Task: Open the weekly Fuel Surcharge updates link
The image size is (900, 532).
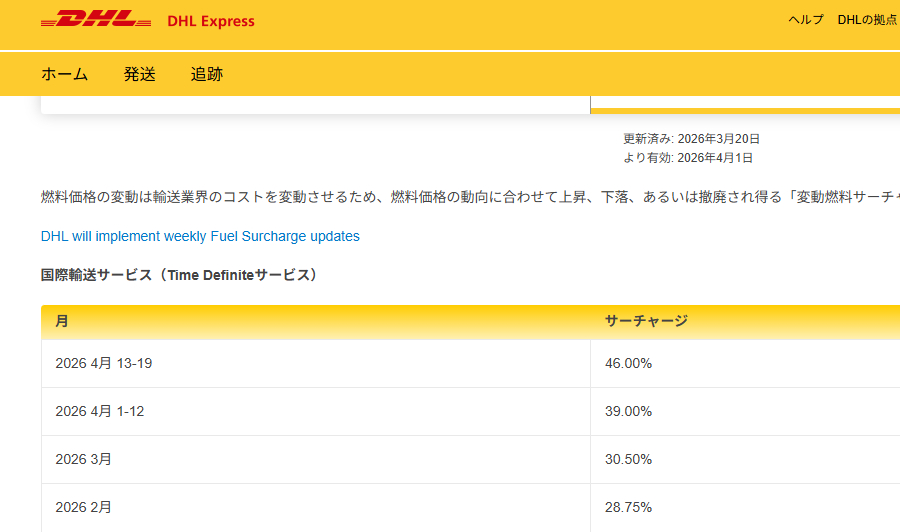Action: 200,236
